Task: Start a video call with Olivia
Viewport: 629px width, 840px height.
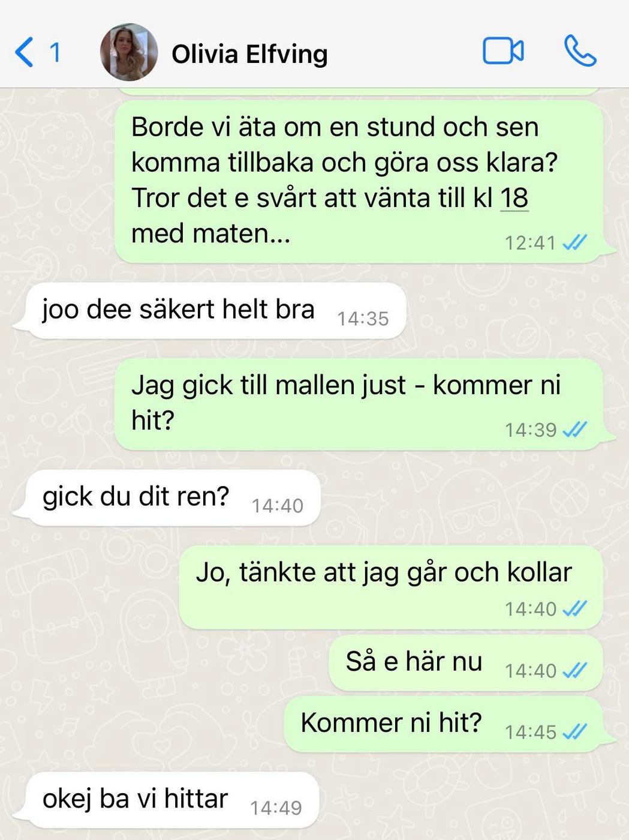Action: (503, 52)
